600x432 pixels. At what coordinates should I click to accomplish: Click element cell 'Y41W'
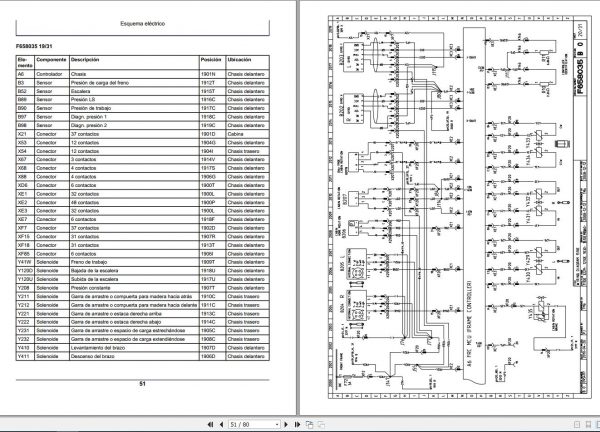pos(25,262)
